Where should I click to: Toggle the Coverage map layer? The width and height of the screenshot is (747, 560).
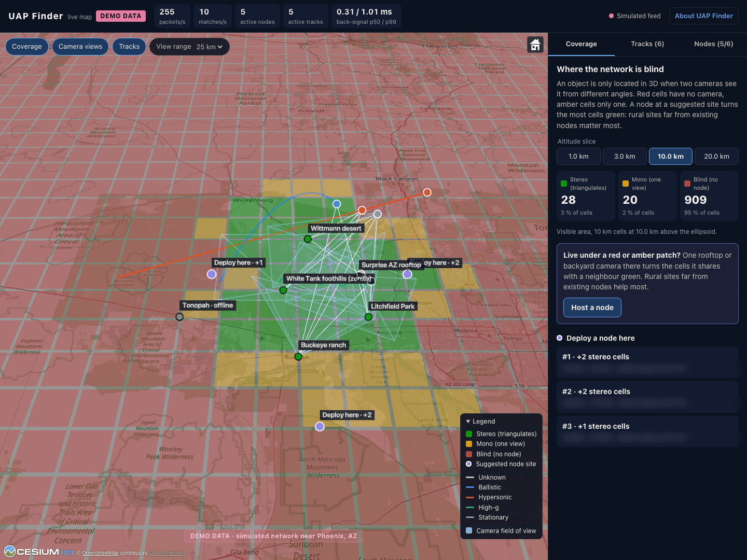click(x=27, y=47)
